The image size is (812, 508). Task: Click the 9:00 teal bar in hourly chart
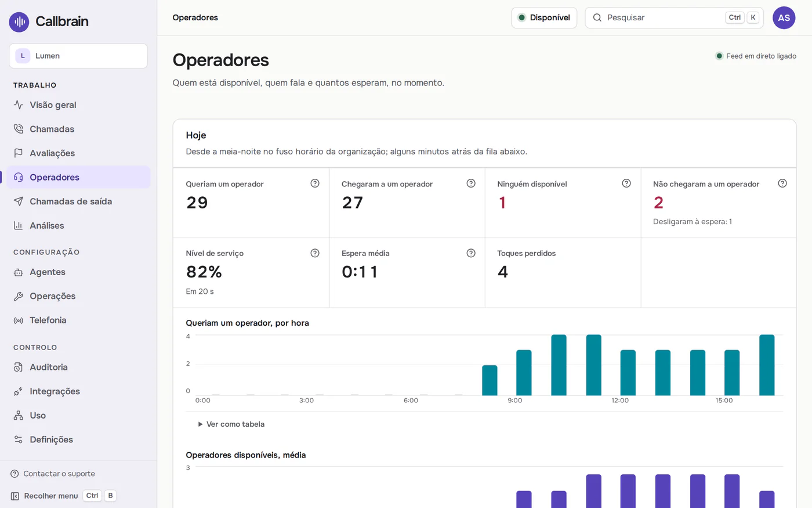tap(524, 373)
